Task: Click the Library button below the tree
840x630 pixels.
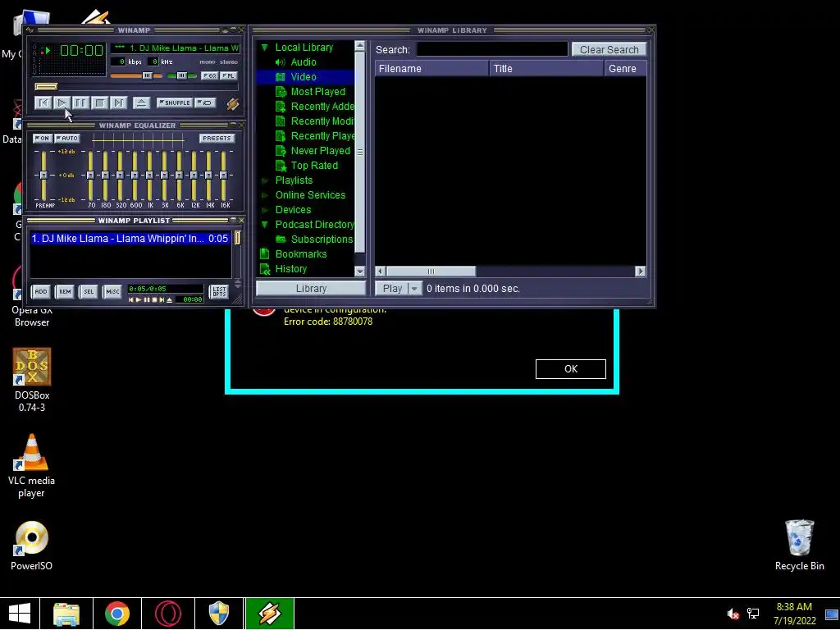Action: pos(311,288)
